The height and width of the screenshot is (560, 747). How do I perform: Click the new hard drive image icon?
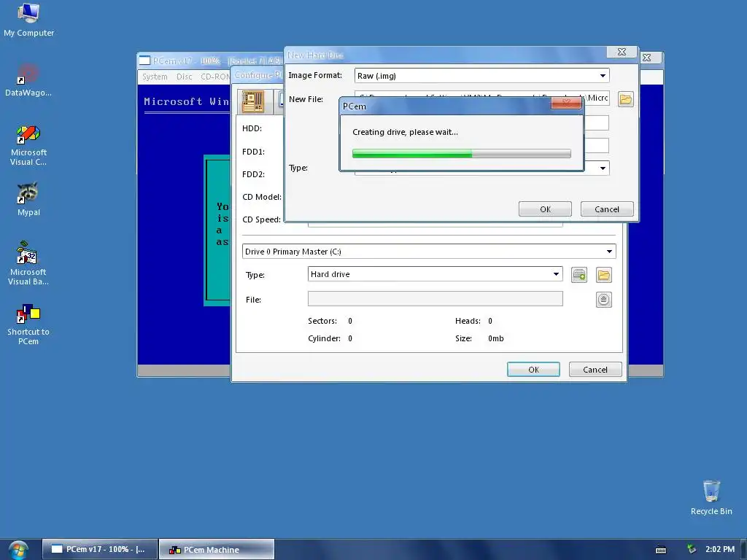[578, 275]
